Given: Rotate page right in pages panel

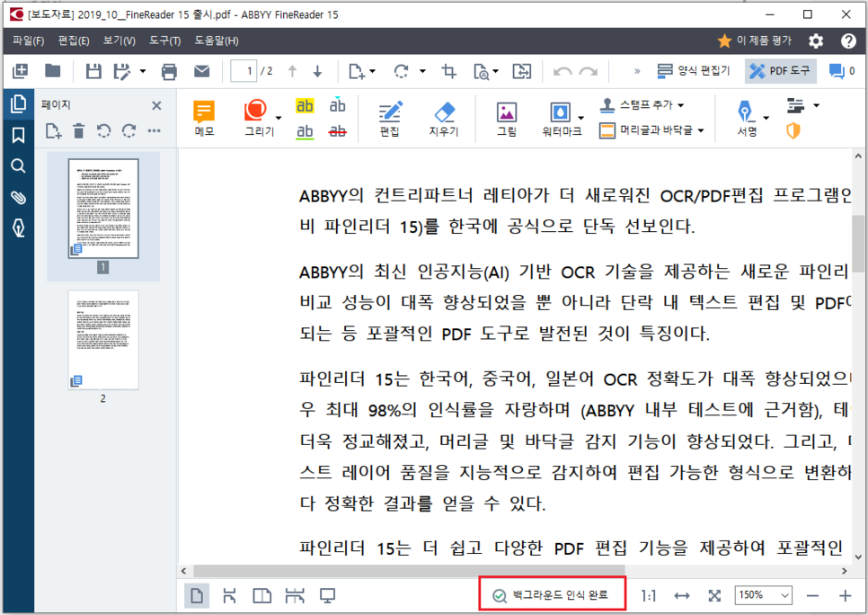Looking at the screenshot, I should tap(129, 130).
